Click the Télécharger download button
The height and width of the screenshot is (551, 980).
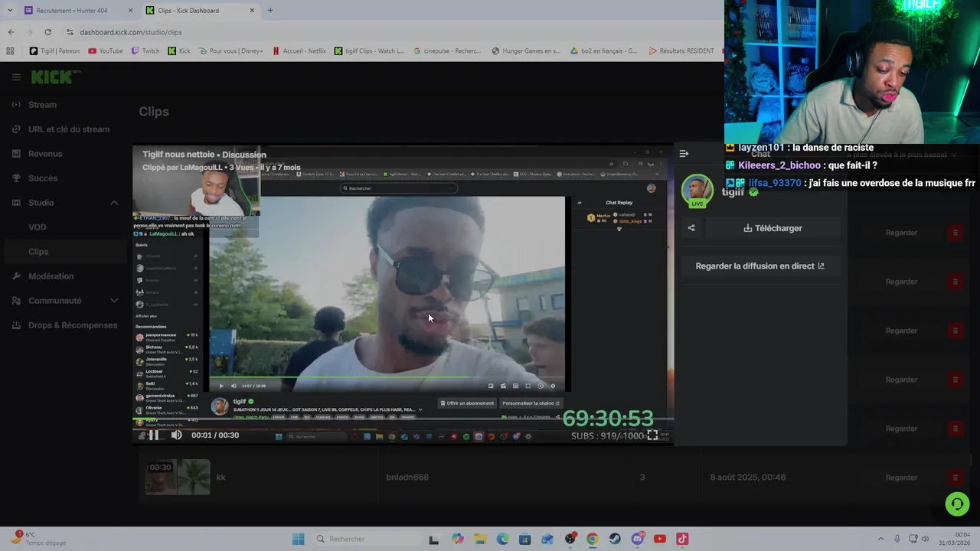[x=773, y=228]
